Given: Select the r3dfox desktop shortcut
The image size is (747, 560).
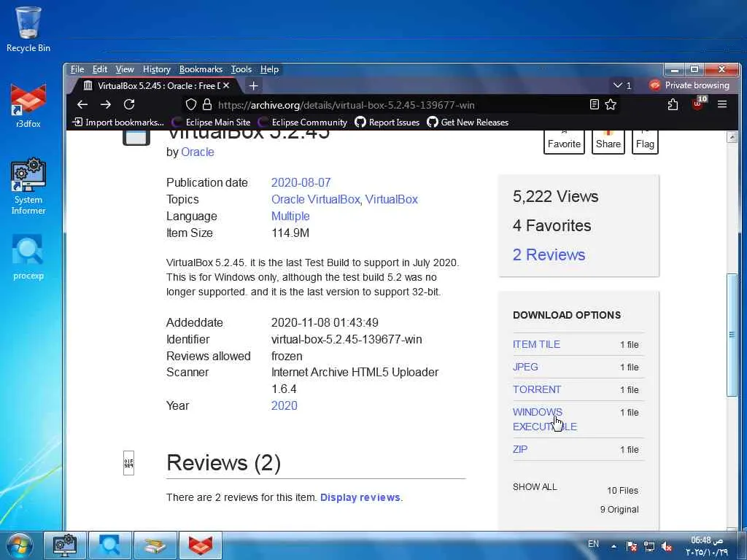Looking at the screenshot, I should coord(28,105).
